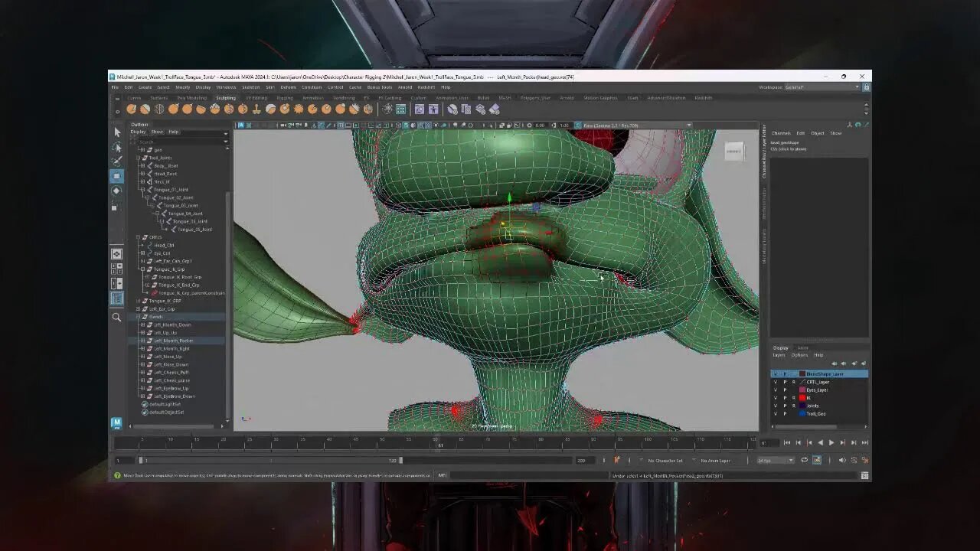
Task: Toggle the Outliner panel sidebar button
Action: coord(116,298)
